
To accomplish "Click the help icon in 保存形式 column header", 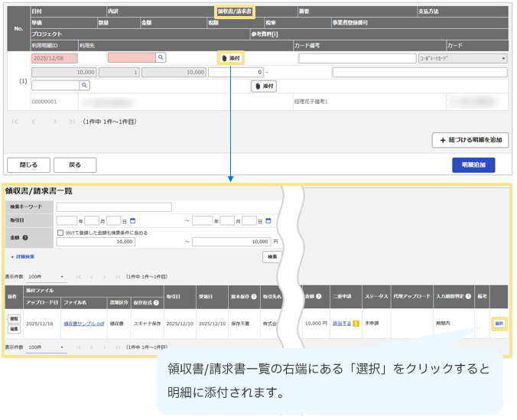I will point(156,302).
